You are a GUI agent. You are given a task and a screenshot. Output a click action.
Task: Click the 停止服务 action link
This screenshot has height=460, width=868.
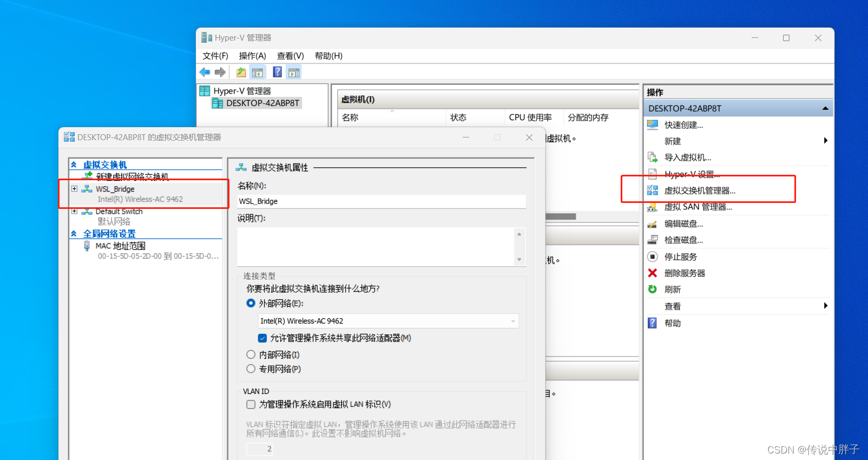[x=681, y=257]
